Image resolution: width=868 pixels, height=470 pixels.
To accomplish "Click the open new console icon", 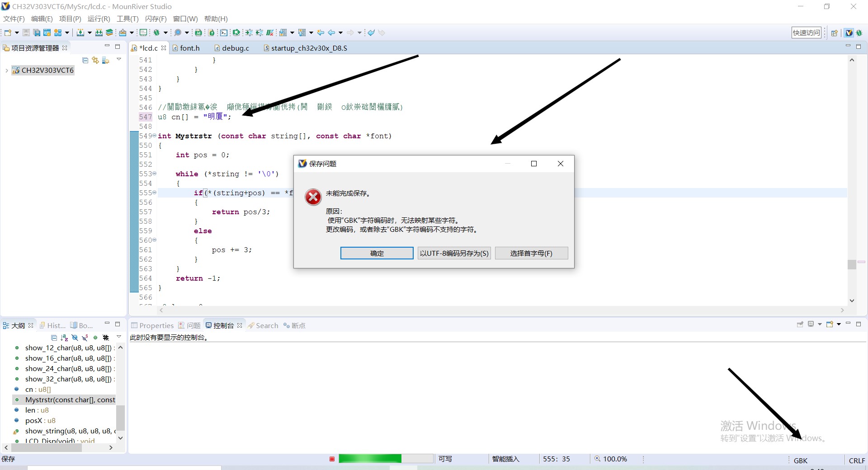I will (830, 324).
